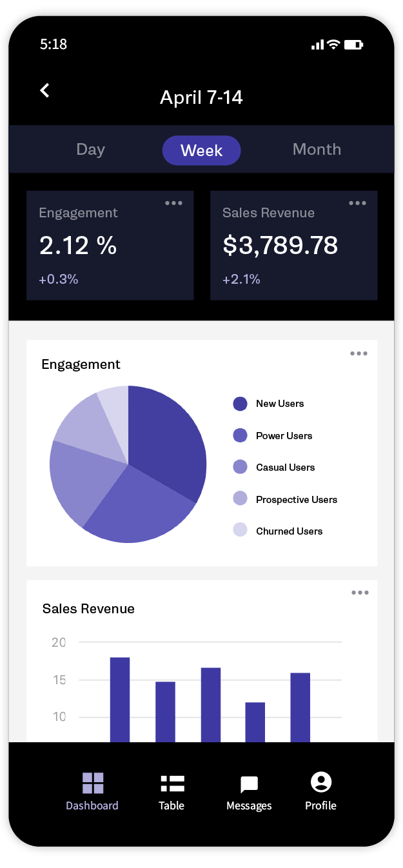
Task: Click the Power Users legend color dot
Action: click(240, 435)
